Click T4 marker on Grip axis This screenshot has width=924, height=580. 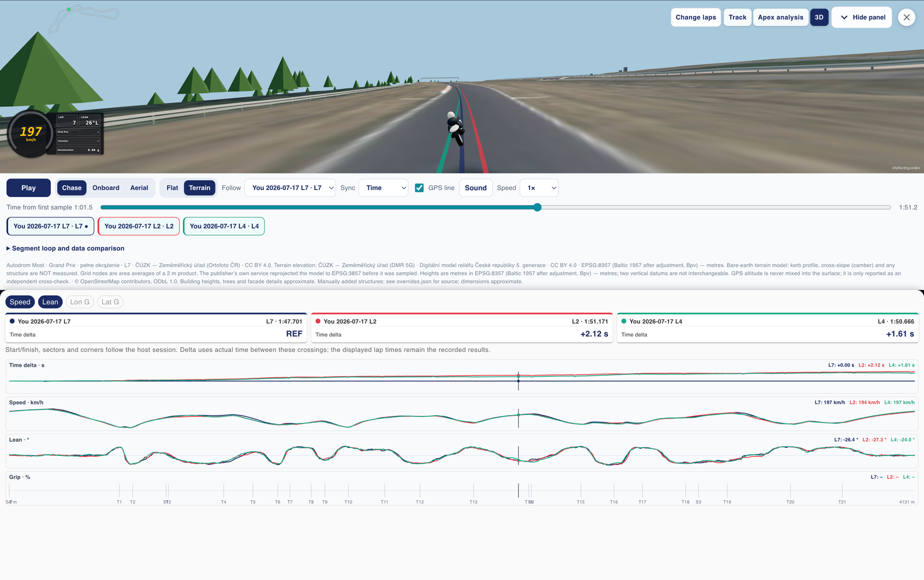[x=223, y=502]
